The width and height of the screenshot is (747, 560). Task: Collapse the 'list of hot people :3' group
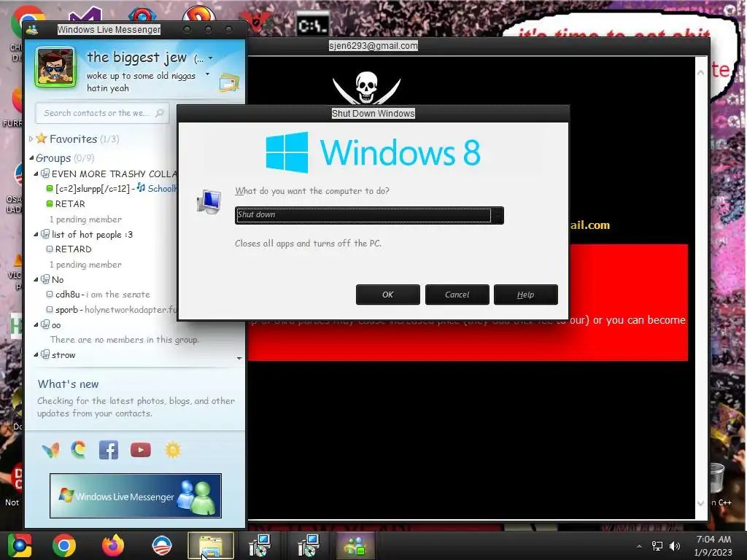point(36,234)
